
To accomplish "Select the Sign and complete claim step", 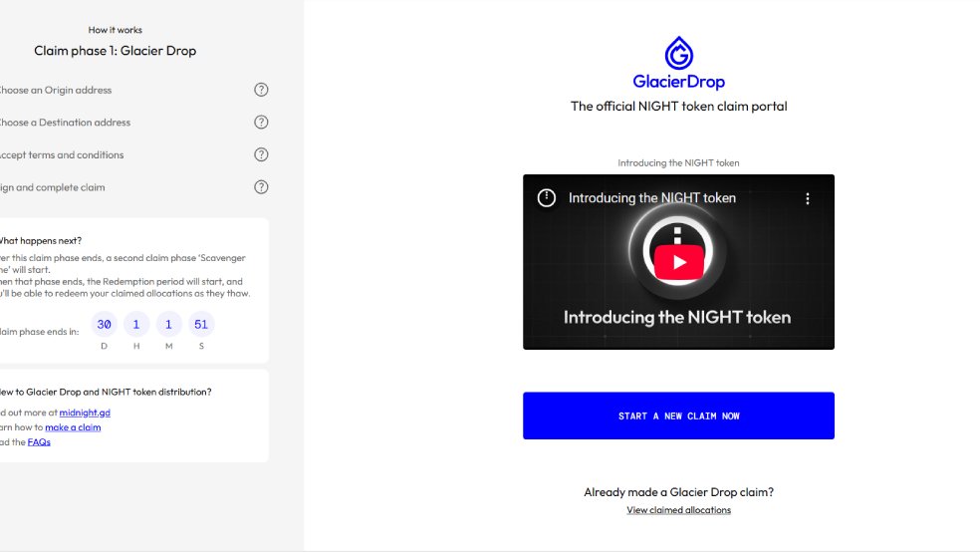I will tap(52, 187).
